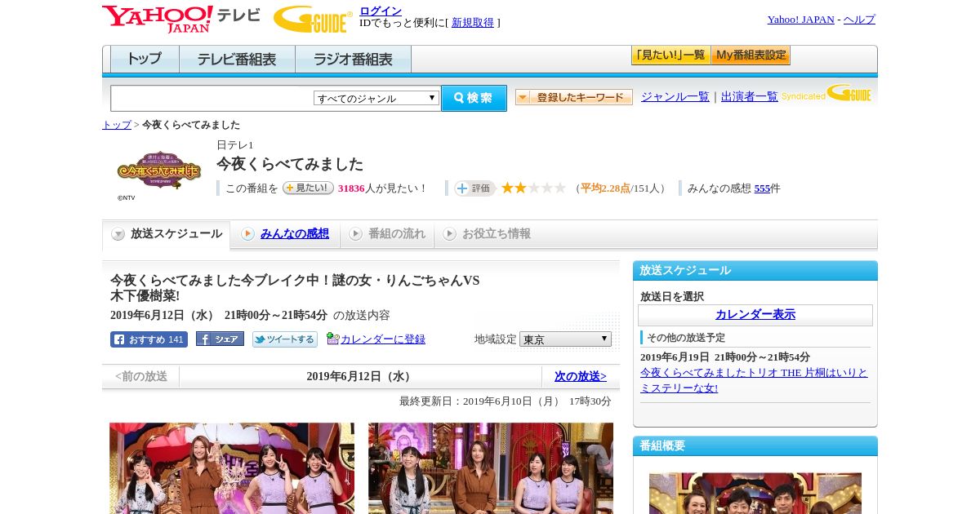This screenshot has height=514, width=980.
Task: Click the ログイン link
Action: pos(381,11)
